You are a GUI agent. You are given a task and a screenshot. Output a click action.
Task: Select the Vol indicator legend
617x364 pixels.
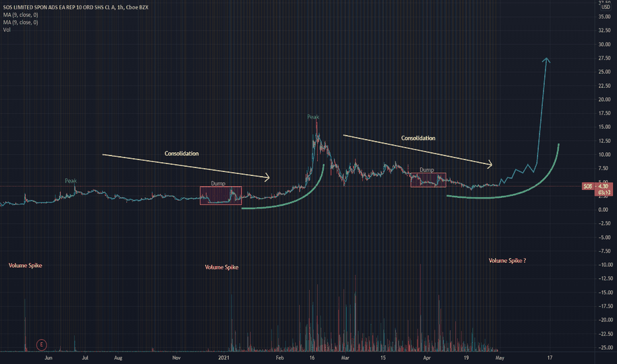pos(7,30)
